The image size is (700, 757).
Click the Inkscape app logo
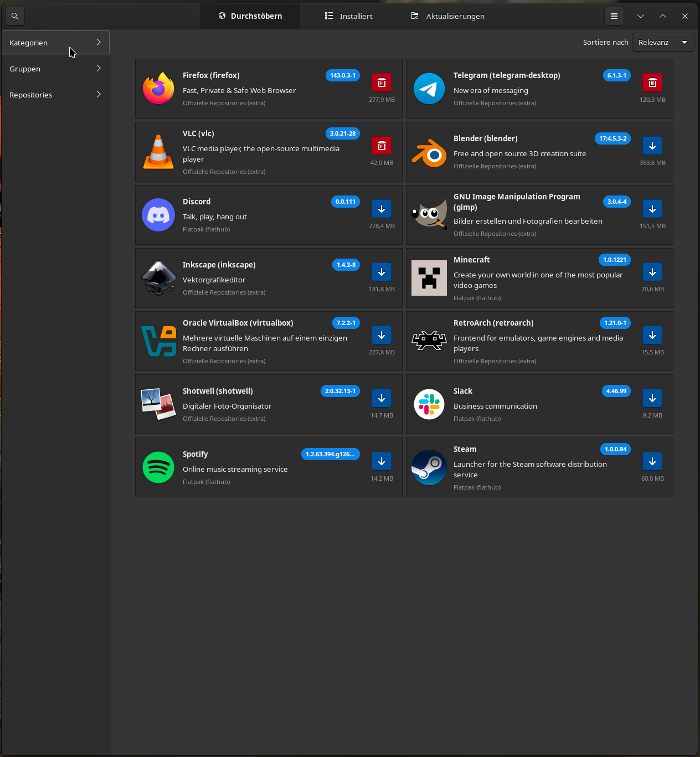[x=158, y=278]
